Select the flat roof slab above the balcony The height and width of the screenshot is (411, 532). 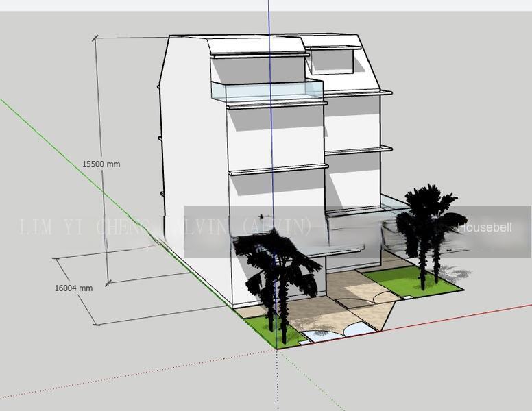(x=257, y=46)
